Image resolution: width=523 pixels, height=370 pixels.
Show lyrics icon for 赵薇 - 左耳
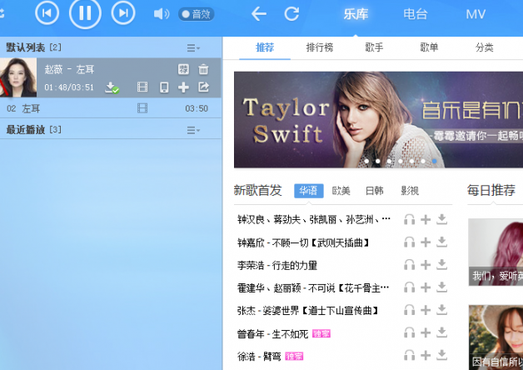183,69
